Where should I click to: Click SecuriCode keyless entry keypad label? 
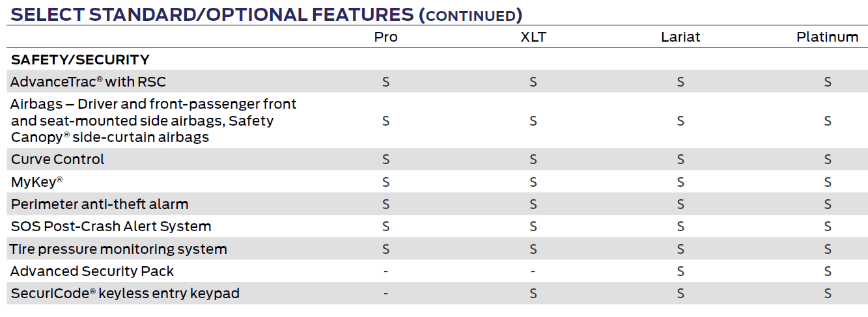pyautogui.click(x=125, y=294)
